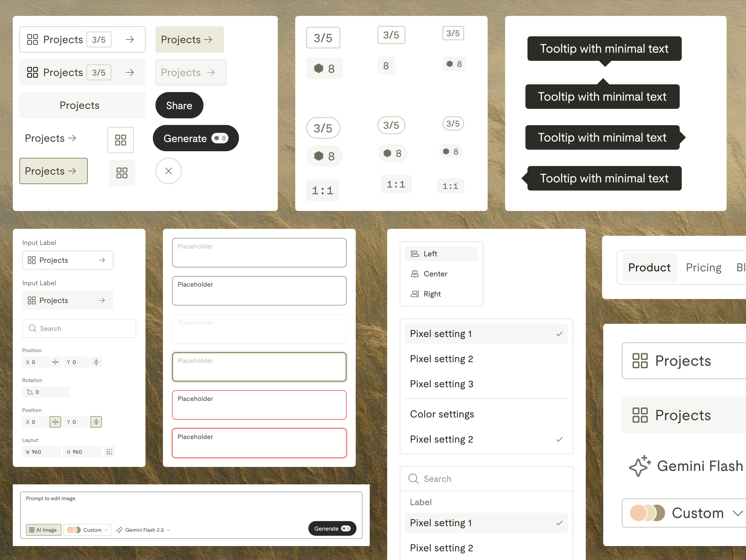Click the circular X close button

[168, 171]
